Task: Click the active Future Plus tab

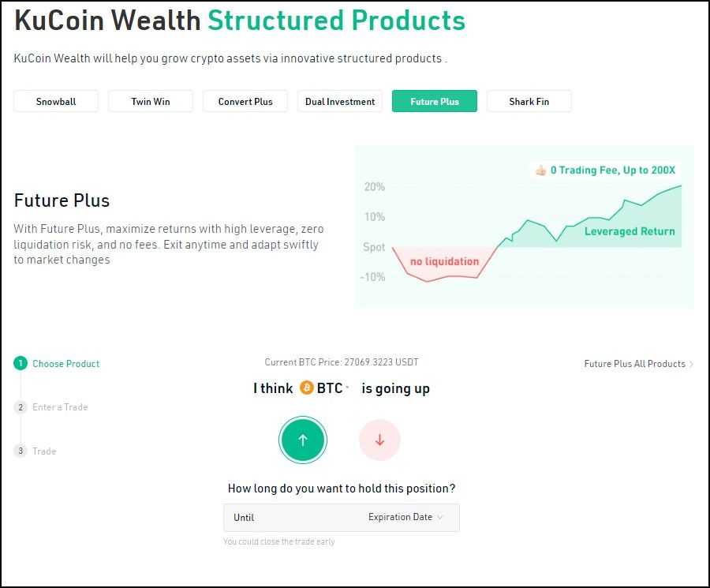Action: pos(434,101)
